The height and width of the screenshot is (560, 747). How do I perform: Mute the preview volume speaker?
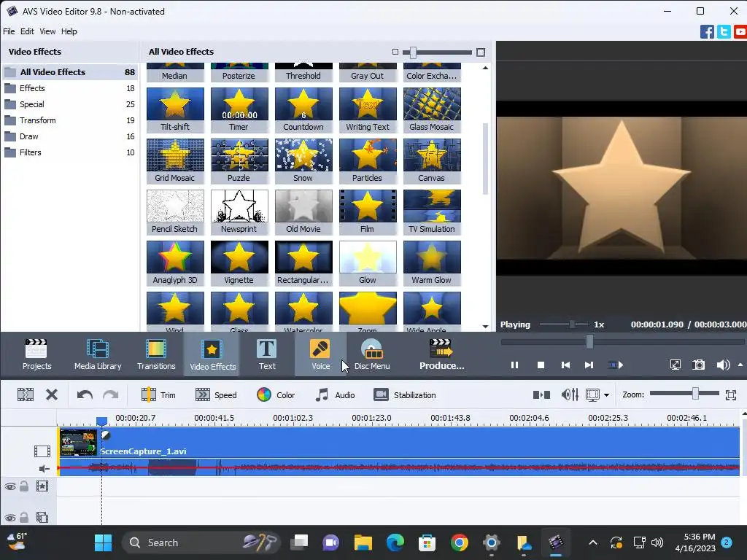(723, 365)
